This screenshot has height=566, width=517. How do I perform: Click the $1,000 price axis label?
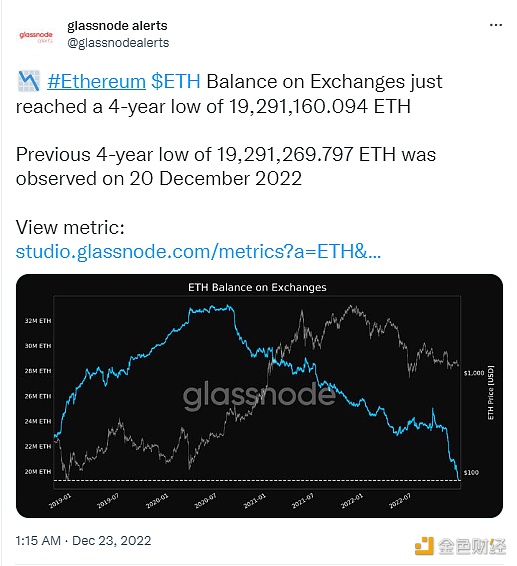(474, 373)
